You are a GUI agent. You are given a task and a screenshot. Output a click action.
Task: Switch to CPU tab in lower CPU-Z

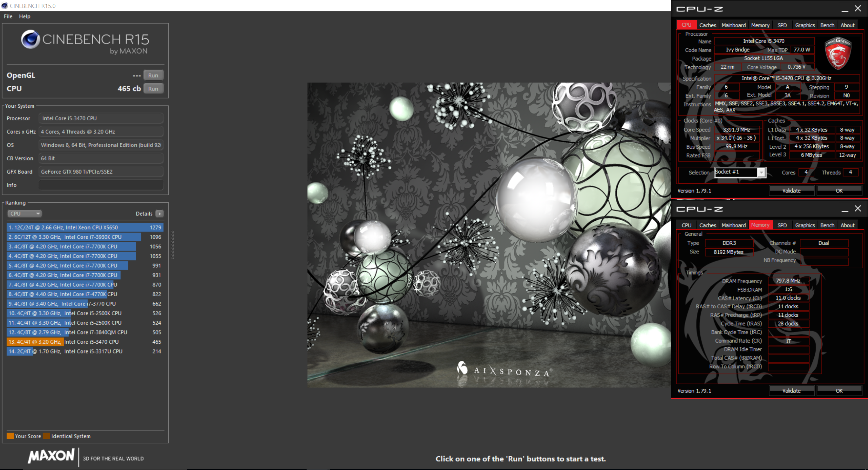pos(686,225)
